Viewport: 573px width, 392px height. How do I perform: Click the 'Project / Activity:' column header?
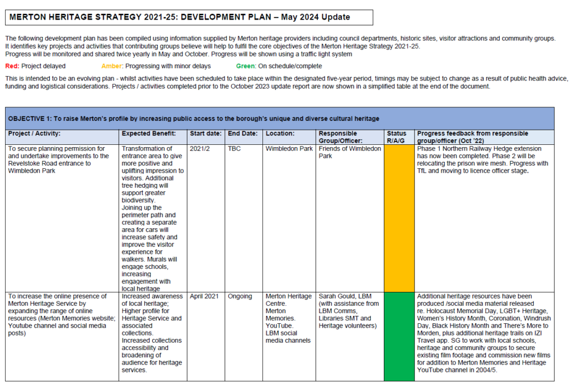coord(35,134)
